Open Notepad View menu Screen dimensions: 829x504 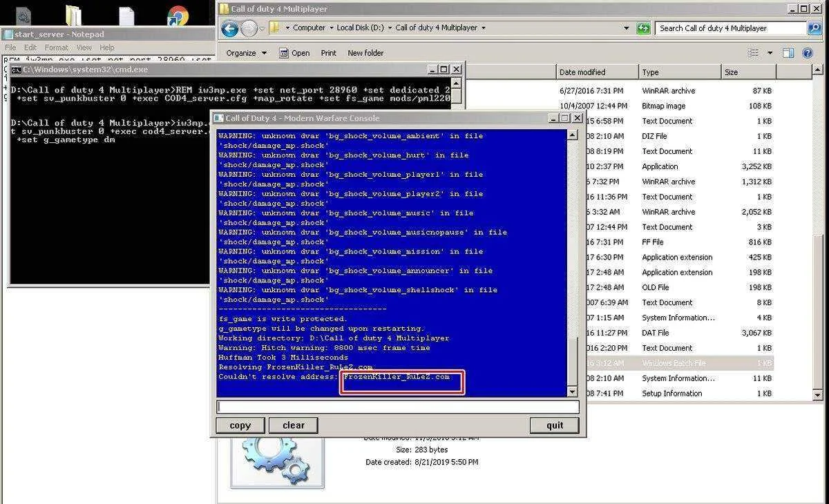84,48
